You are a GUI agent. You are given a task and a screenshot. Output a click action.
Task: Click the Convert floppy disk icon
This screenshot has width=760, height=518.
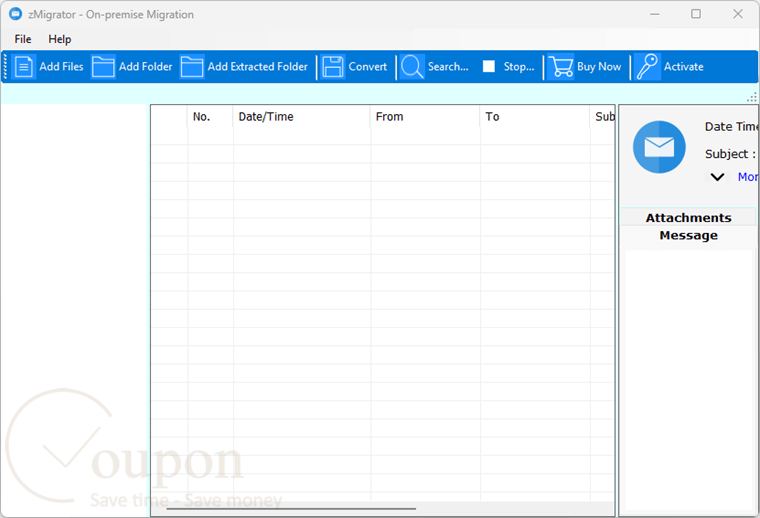pos(332,67)
